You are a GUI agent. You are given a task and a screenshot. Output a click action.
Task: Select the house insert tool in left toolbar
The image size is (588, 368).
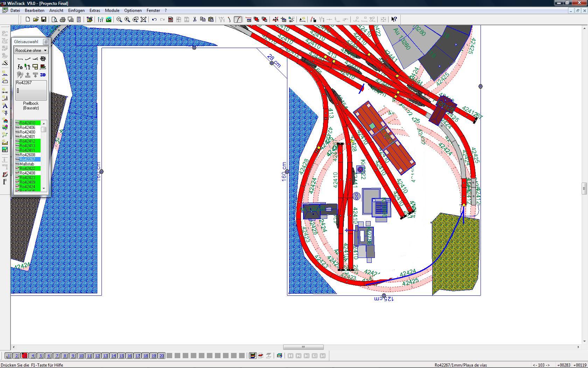pyautogui.click(x=5, y=121)
